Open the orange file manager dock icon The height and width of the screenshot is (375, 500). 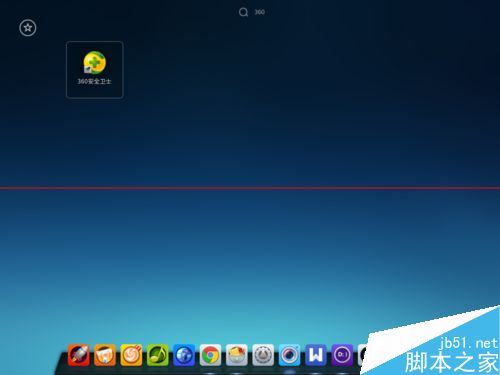click(105, 355)
